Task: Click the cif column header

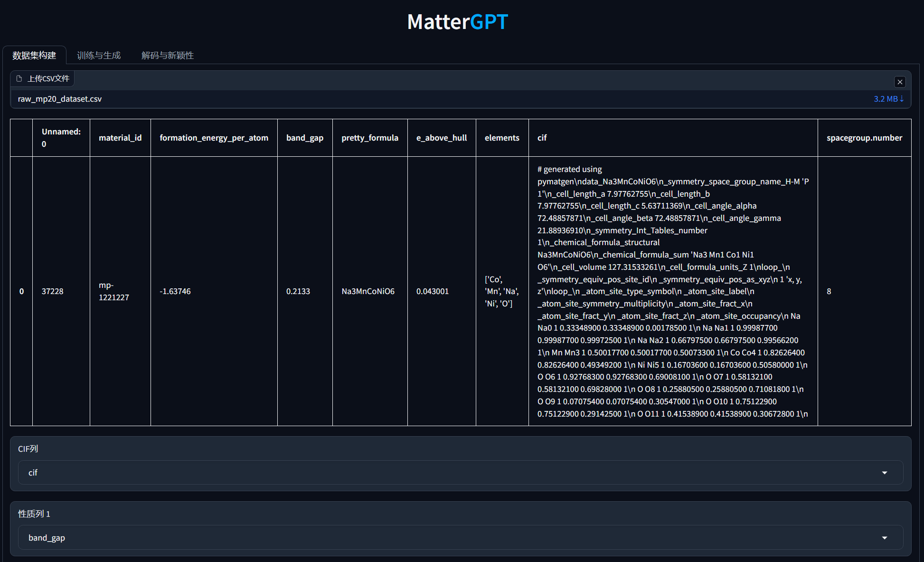Action: click(673, 138)
